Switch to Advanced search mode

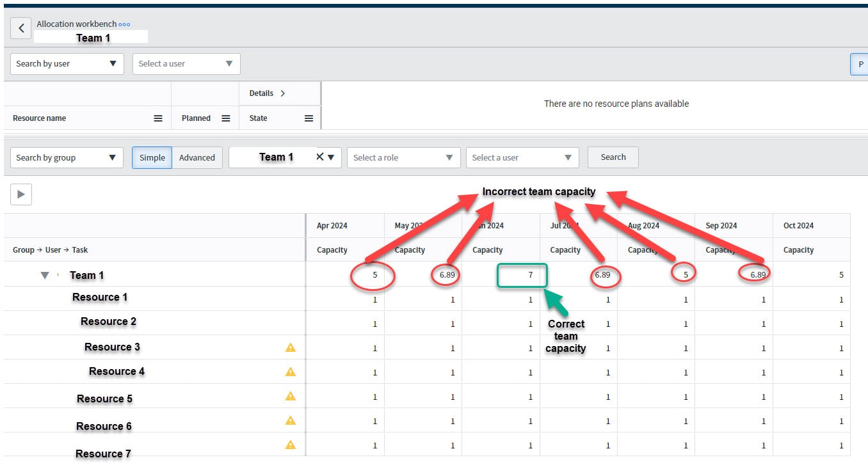click(x=197, y=157)
